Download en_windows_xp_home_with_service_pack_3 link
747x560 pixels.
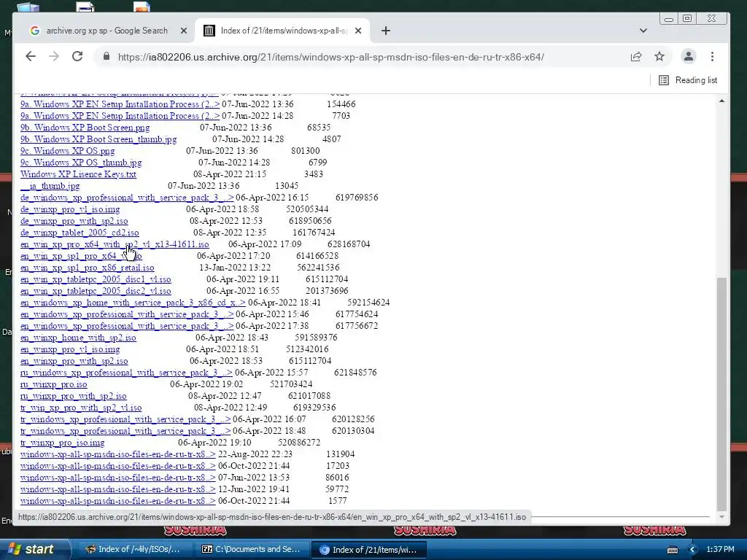[133, 303]
